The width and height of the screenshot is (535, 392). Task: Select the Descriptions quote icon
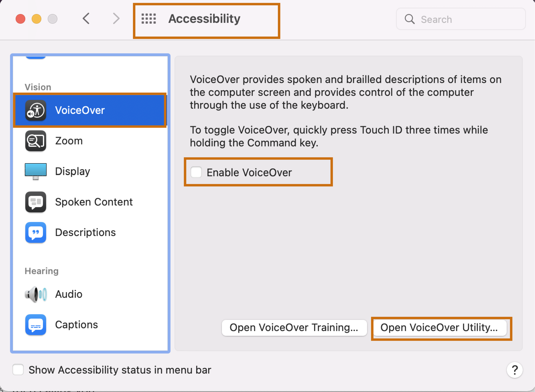(x=36, y=232)
